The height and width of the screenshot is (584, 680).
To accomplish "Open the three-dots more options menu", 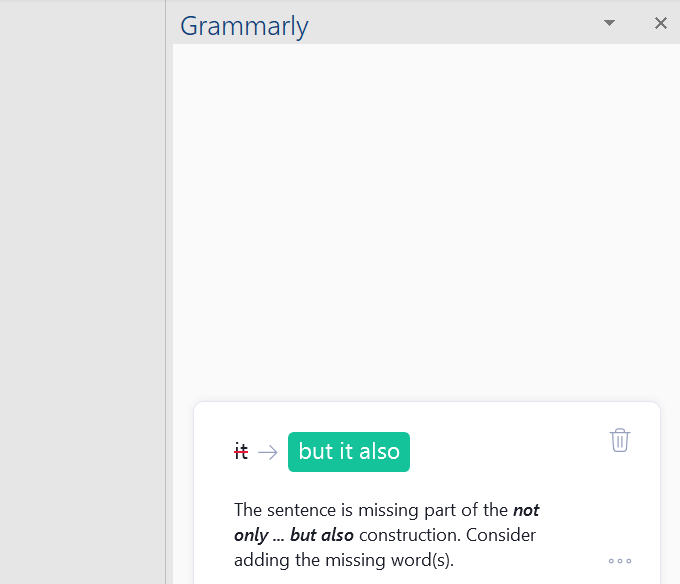I will [620, 561].
